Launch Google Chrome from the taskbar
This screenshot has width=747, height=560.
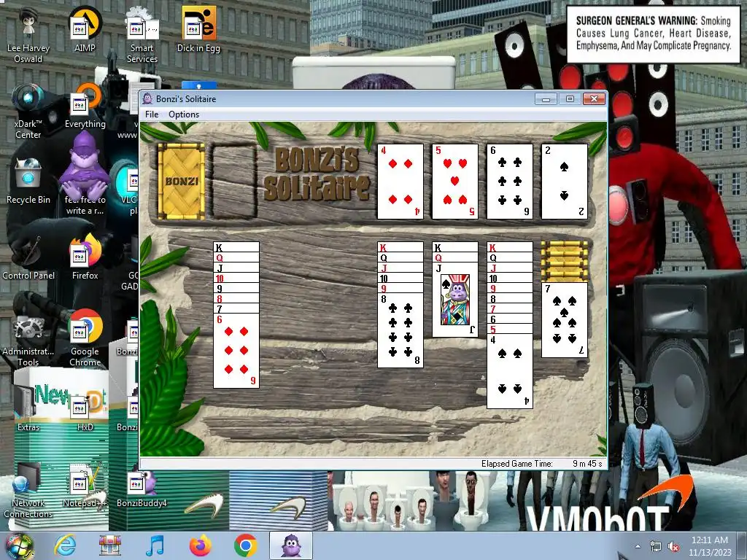(245, 545)
